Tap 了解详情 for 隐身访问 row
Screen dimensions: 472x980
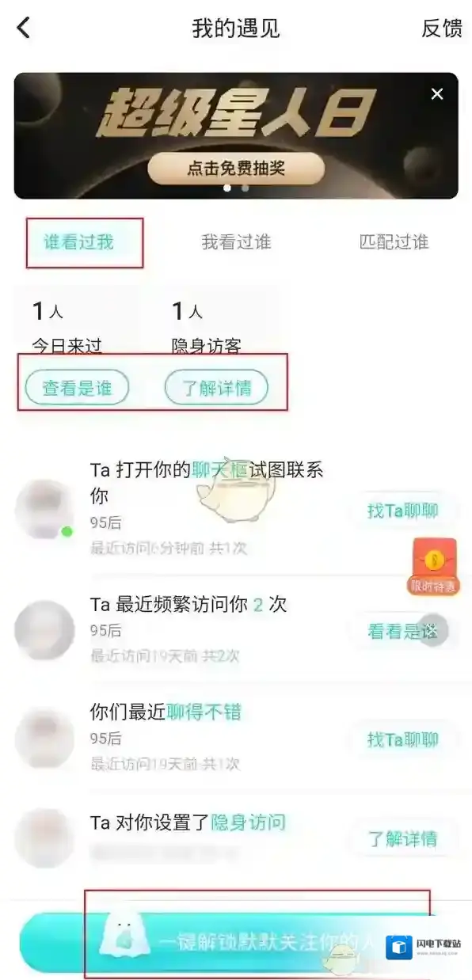tap(403, 839)
